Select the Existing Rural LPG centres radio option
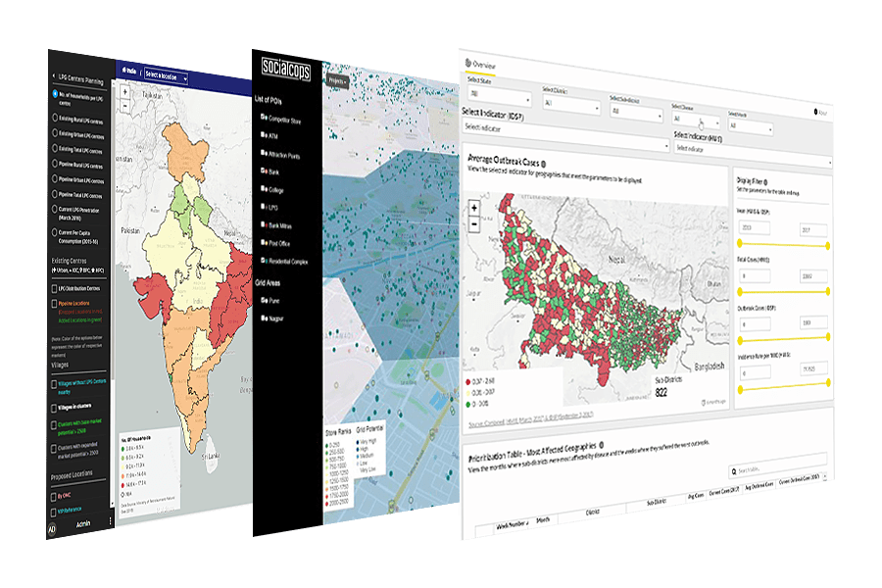This screenshot has height=588, width=882. [54, 118]
